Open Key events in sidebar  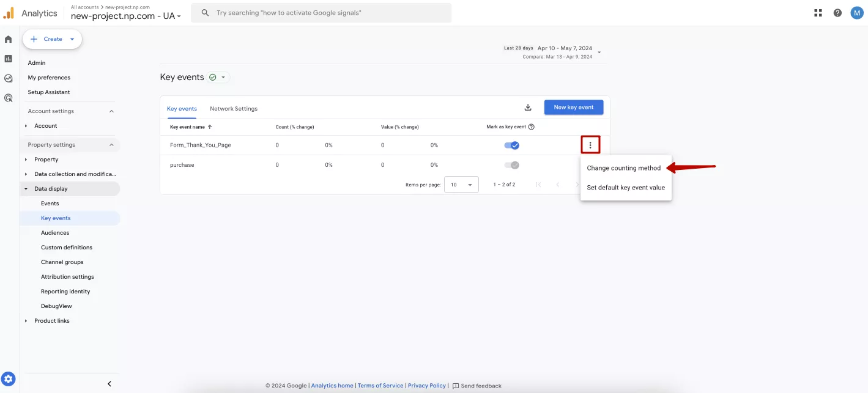[x=56, y=218]
